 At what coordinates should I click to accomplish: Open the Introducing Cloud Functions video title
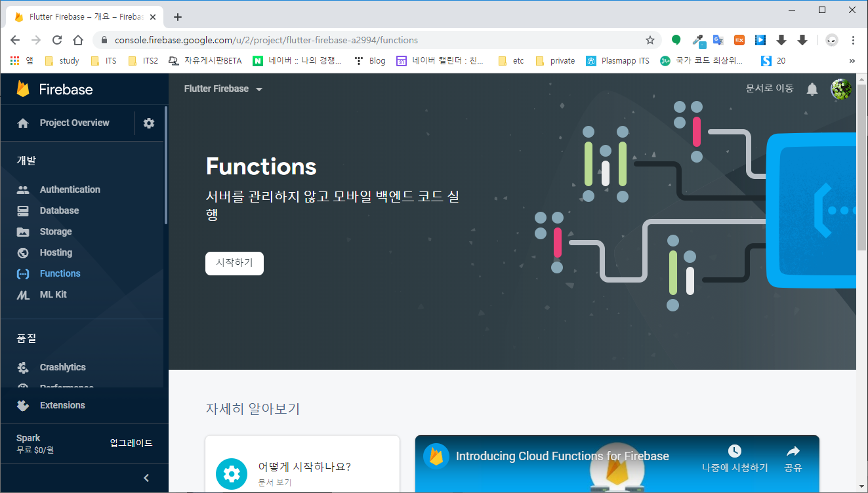[x=562, y=456]
